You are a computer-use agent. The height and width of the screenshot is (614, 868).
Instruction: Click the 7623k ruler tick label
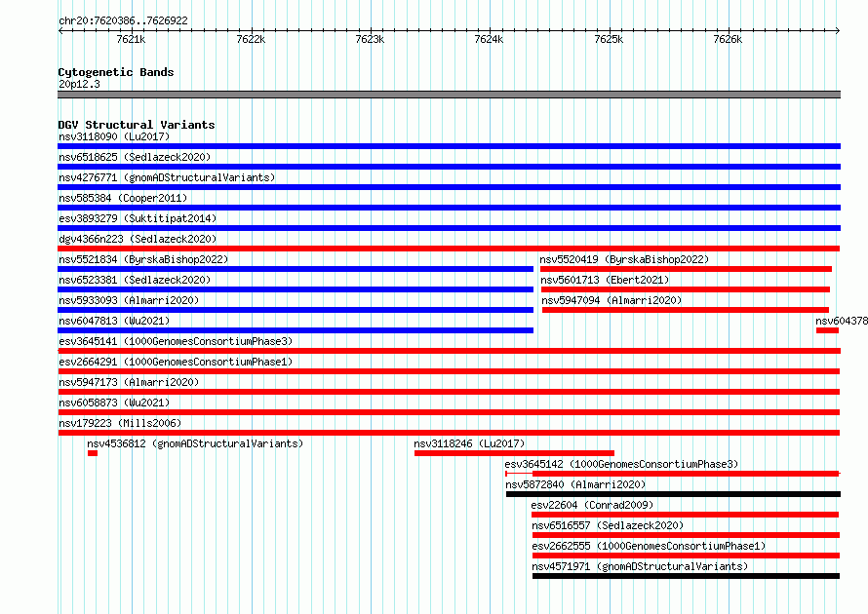pos(370,39)
